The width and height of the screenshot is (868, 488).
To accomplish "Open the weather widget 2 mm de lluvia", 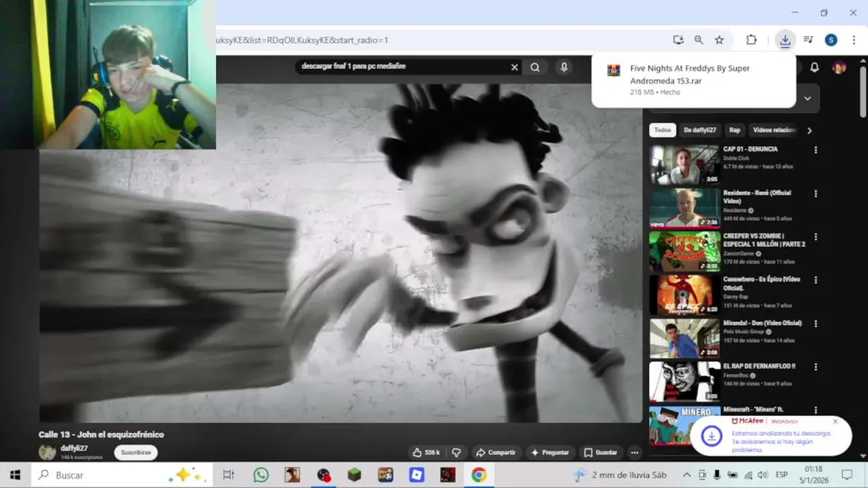I will pyautogui.click(x=620, y=475).
